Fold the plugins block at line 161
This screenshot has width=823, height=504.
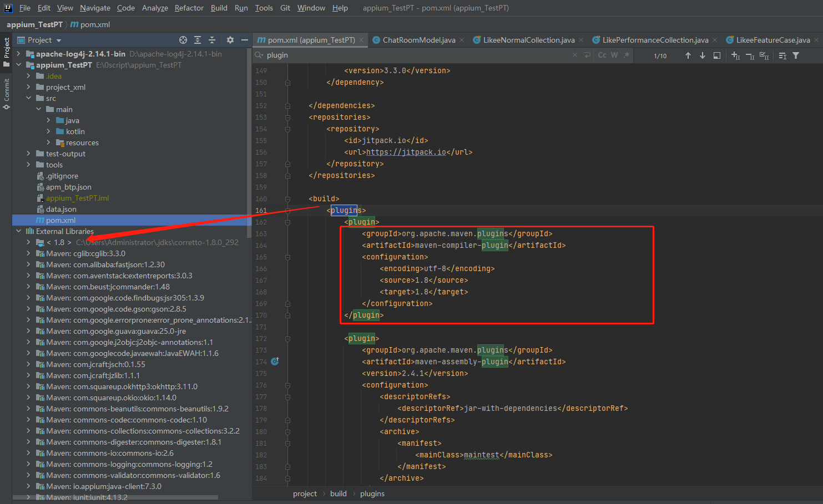pyautogui.click(x=287, y=210)
